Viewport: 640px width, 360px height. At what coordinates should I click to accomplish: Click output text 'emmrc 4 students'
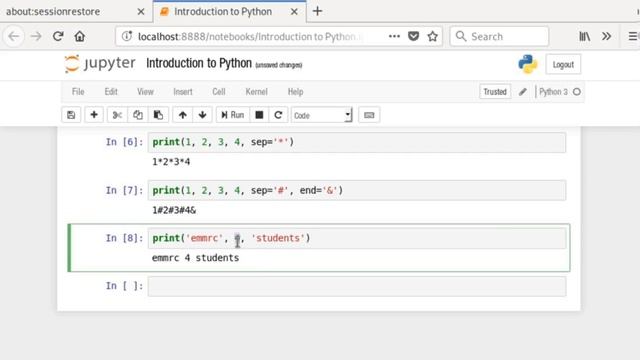(x=195, y=258)
